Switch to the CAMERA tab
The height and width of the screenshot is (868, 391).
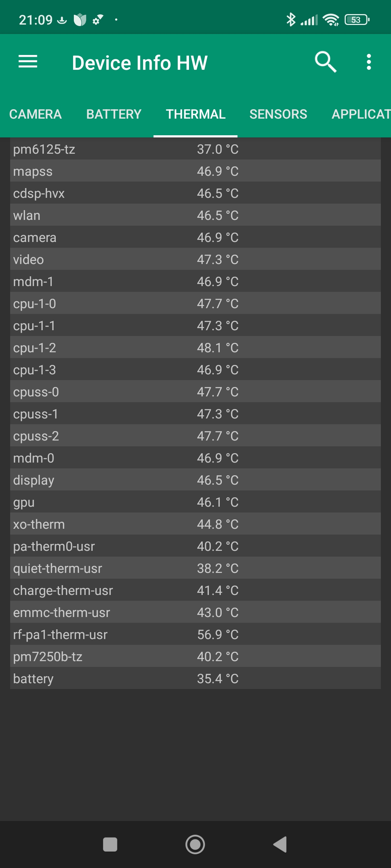click(x=35, y=114)
